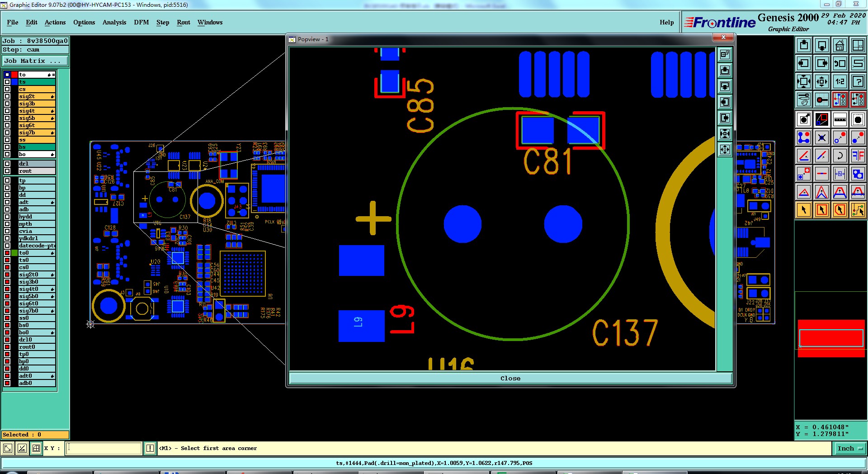The image size is (868, 474).
Task: Click the question mark help icon
Action: (858, 81)
